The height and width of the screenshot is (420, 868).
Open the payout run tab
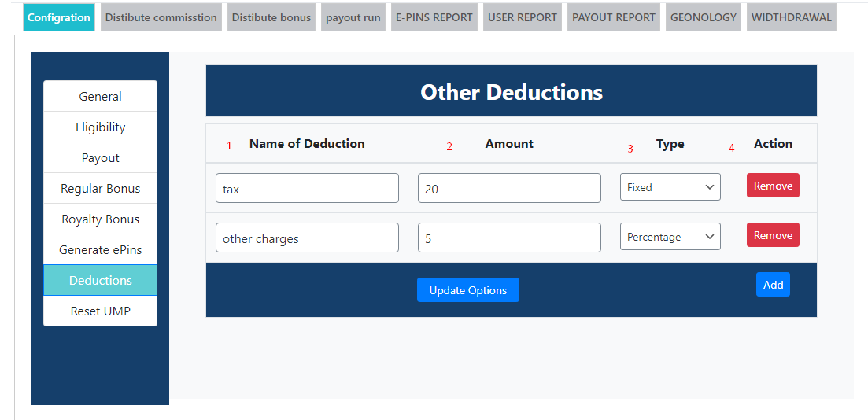[x=353, y=17]
